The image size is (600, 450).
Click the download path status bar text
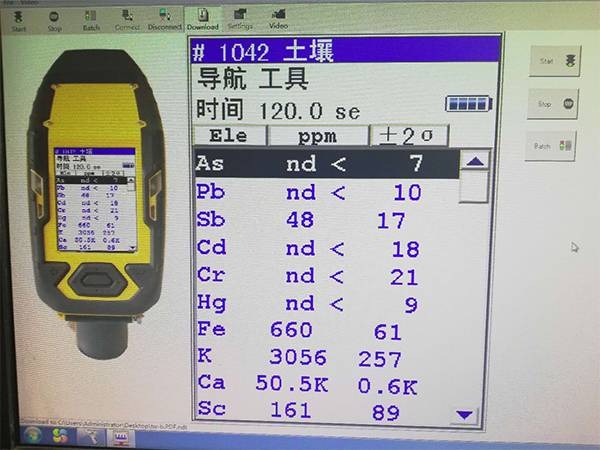[x=103, y=424]
